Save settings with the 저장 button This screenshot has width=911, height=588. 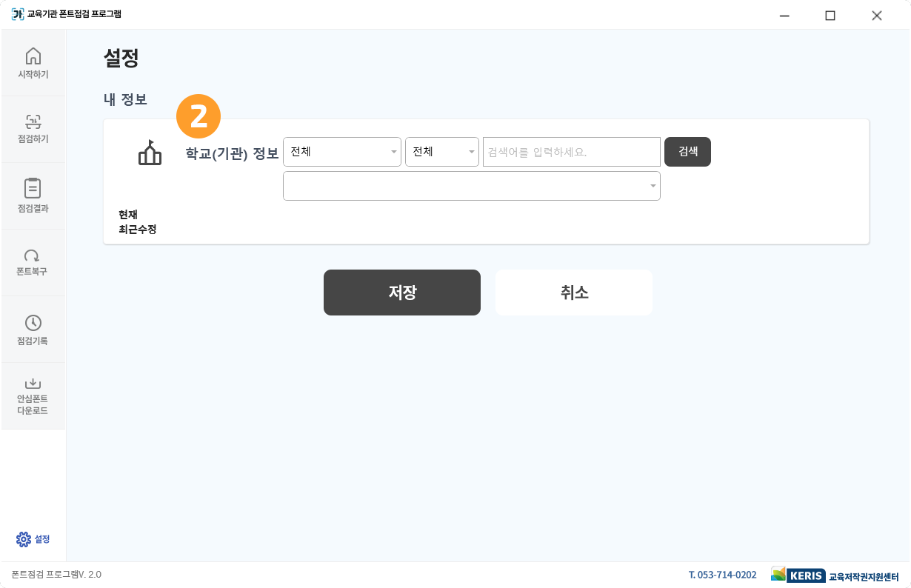click(x=401, y=292)
